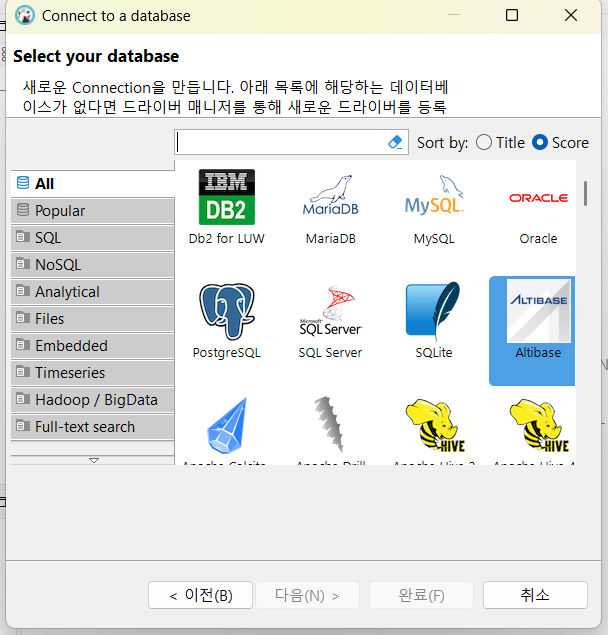Maximize the Connect to a database window

pyautogui.click(x=512, y=15)
